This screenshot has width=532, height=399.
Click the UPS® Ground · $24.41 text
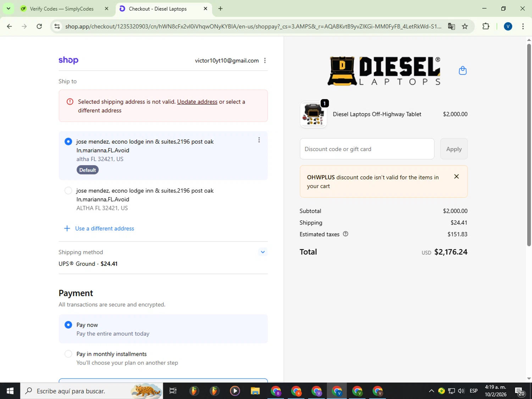(x=88, y=264)
